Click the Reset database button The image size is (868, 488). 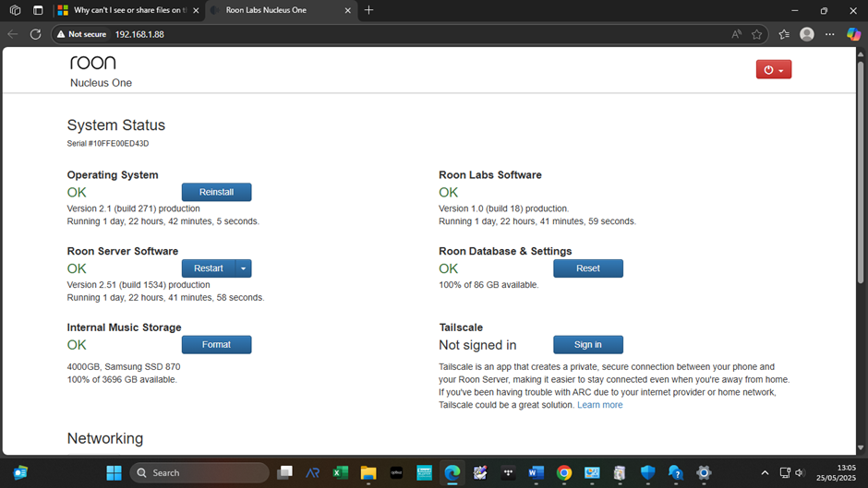(x=588, y=268)
